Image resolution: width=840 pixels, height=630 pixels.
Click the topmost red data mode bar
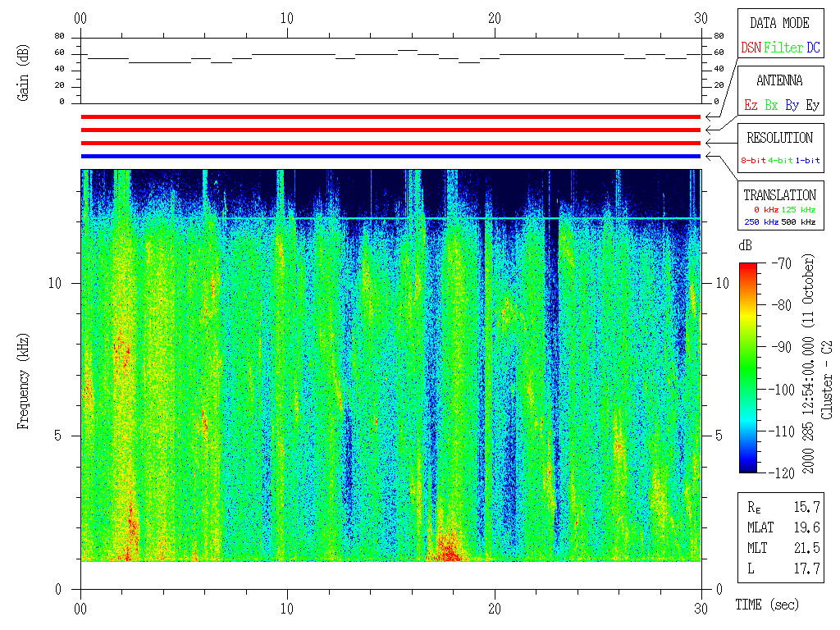click(390, 116)
